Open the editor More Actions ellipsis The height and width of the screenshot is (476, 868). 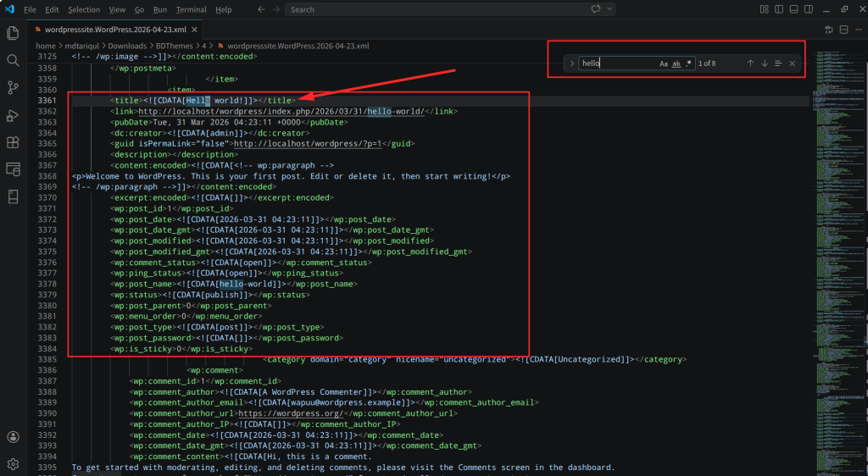(x=859, y=30)
